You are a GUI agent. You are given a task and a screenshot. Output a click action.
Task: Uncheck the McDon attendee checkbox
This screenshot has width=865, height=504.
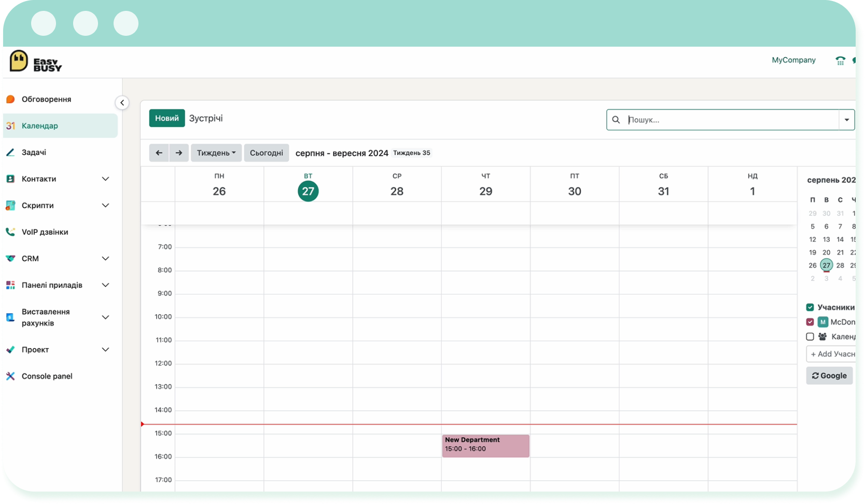(810, 322)
